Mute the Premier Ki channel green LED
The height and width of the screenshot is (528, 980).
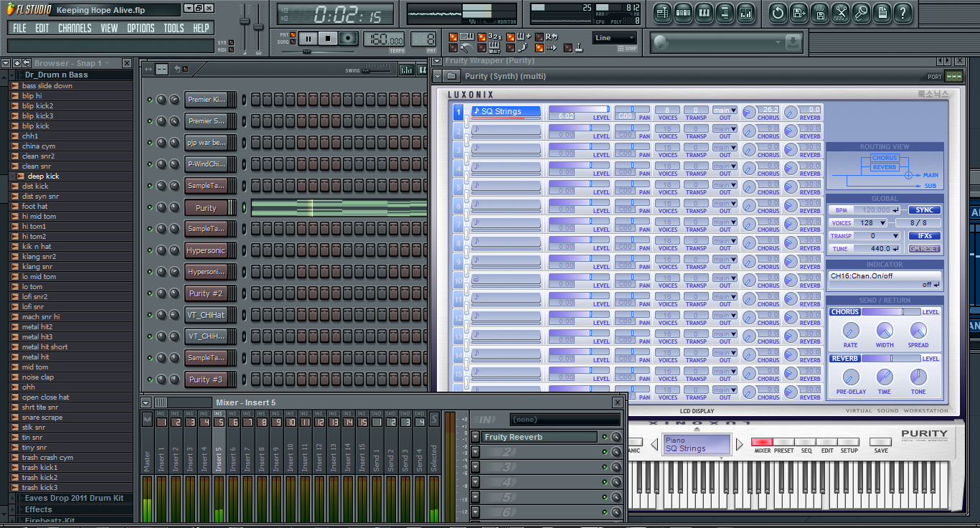coord(150,100)
